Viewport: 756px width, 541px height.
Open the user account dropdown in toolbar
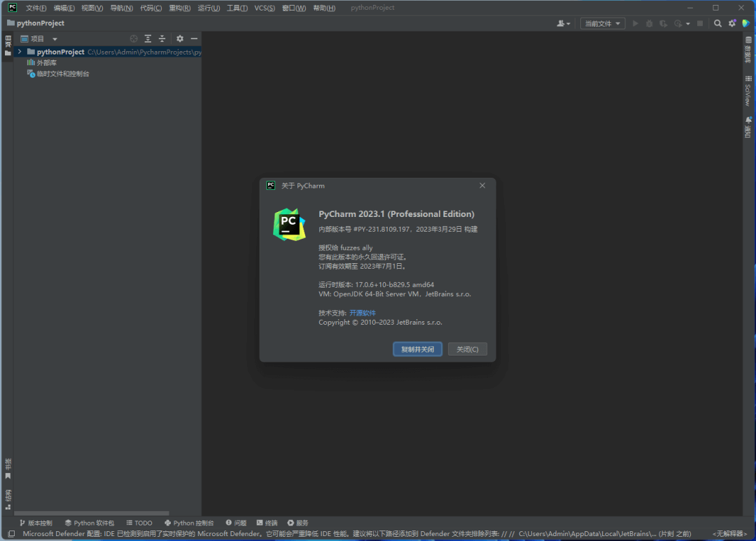563,23
